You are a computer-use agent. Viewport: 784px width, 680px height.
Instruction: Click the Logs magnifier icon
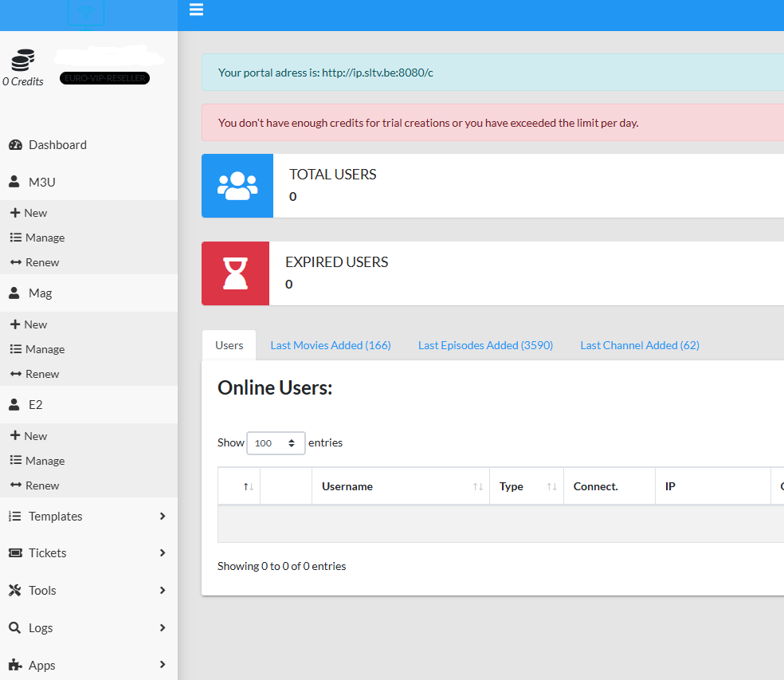(15, 628)
